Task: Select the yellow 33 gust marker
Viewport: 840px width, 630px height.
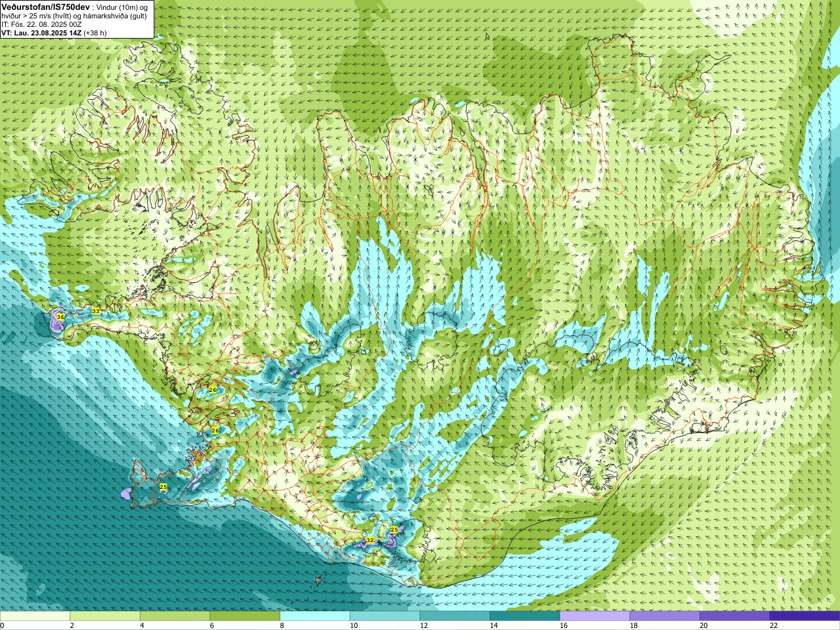Action: coord(95,311)
